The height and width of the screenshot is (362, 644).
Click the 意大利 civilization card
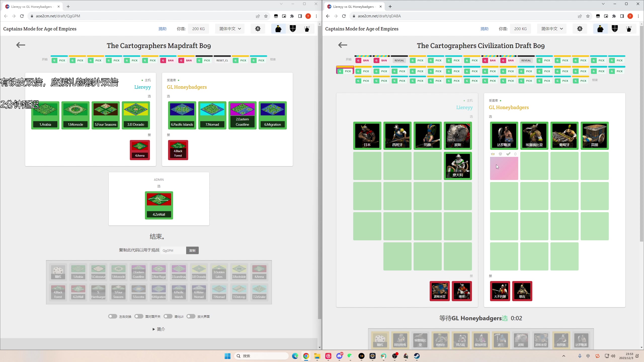[458, 166]
